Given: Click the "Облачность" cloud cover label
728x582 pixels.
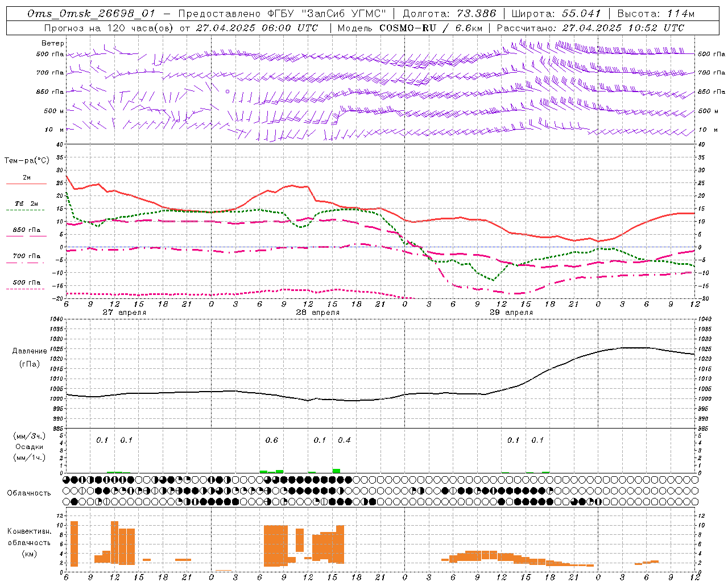Looking at the screenshot, I should (29, 493).
